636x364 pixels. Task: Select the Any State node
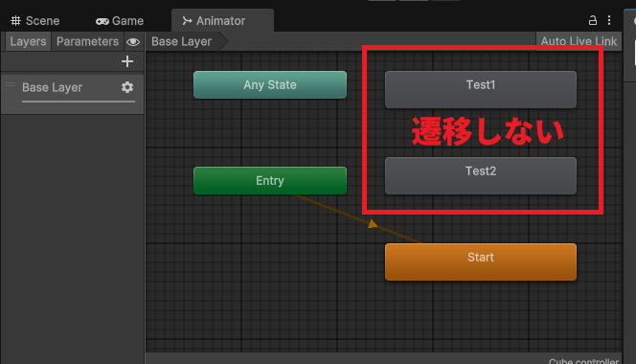click(270, 85)
